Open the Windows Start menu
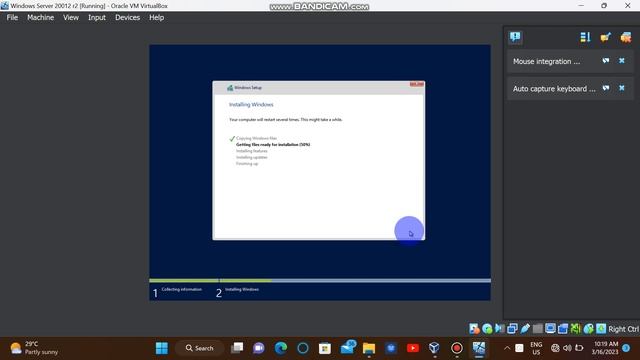The image size is (640, 360). tap(162, 348)
